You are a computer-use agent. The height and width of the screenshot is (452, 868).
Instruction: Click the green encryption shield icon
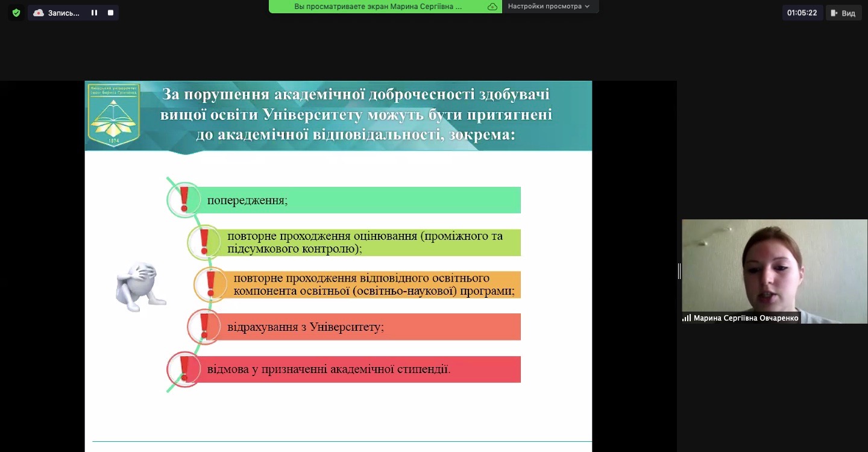pos(16,13)
